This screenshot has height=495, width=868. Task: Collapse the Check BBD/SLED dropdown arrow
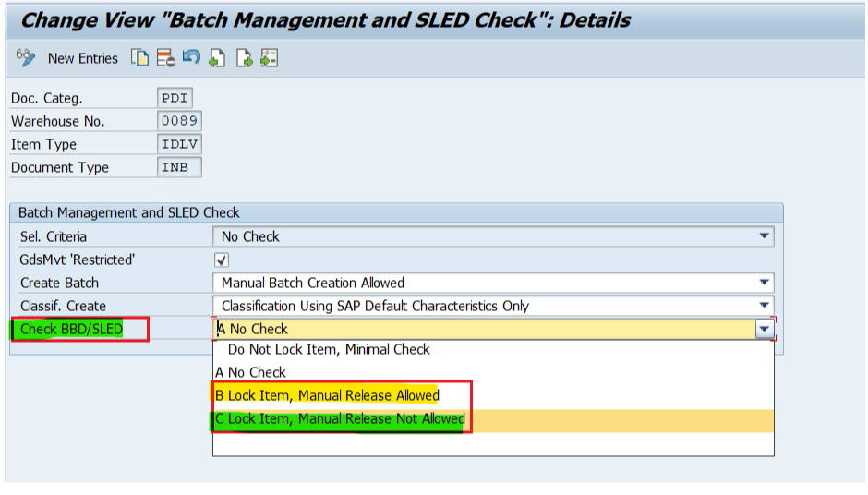(x=764, y=329)
